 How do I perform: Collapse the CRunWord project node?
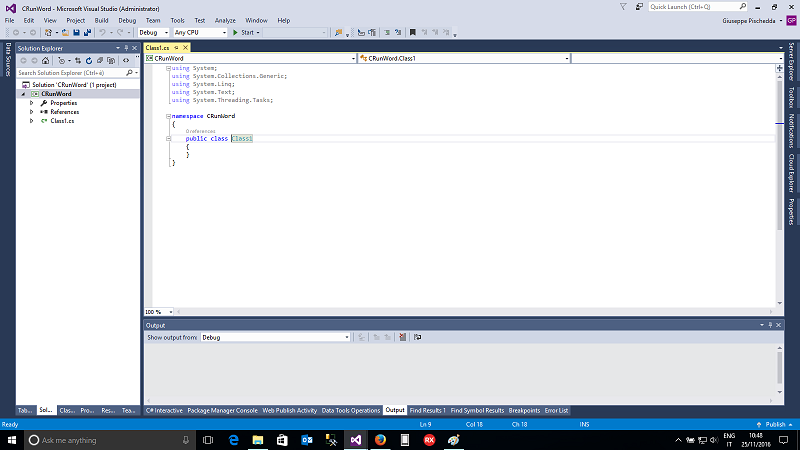[23, 94]
